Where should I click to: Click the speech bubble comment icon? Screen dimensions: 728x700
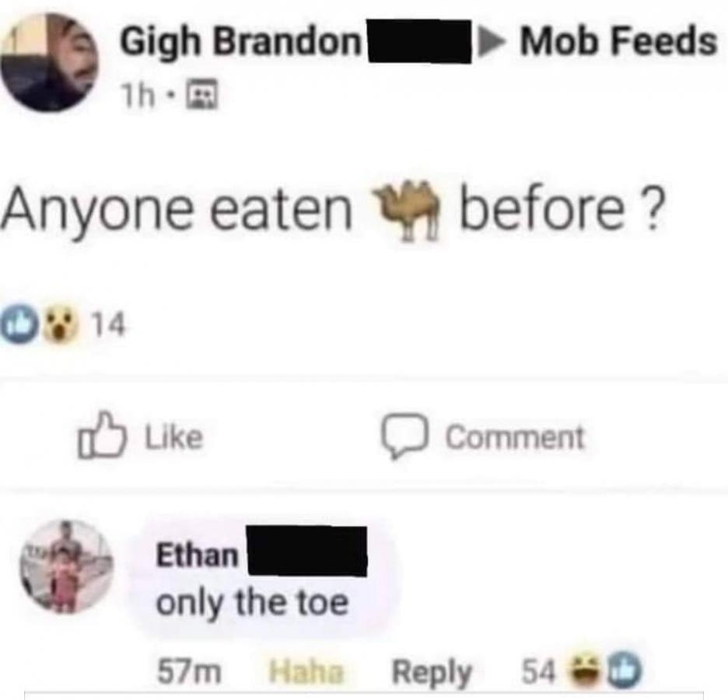click(x=405, y=436)
